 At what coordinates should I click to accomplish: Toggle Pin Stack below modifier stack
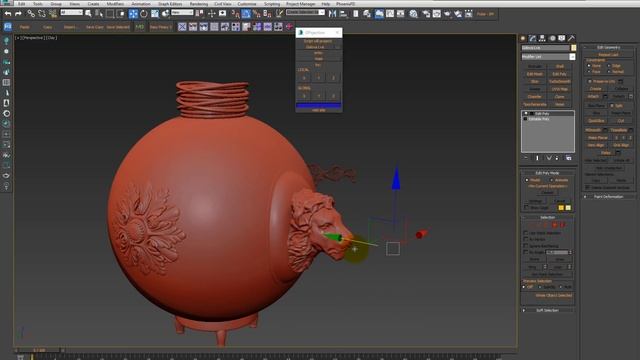pos(526,158)
